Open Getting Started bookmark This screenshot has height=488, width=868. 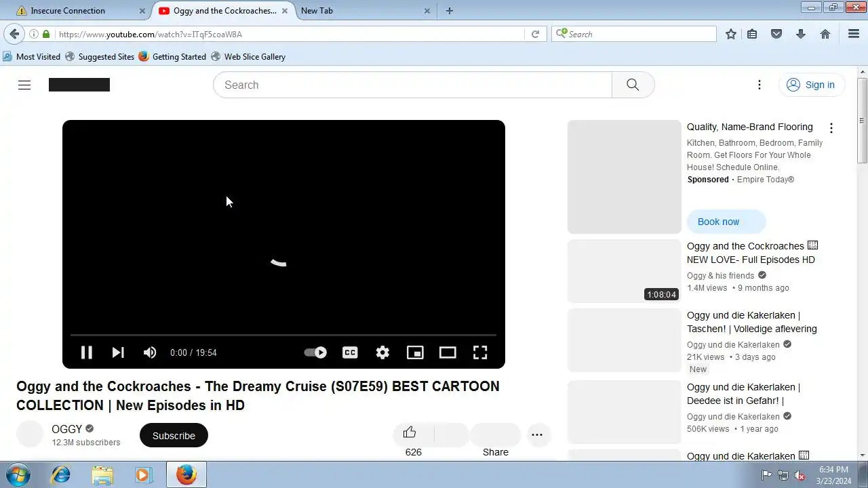172,57
